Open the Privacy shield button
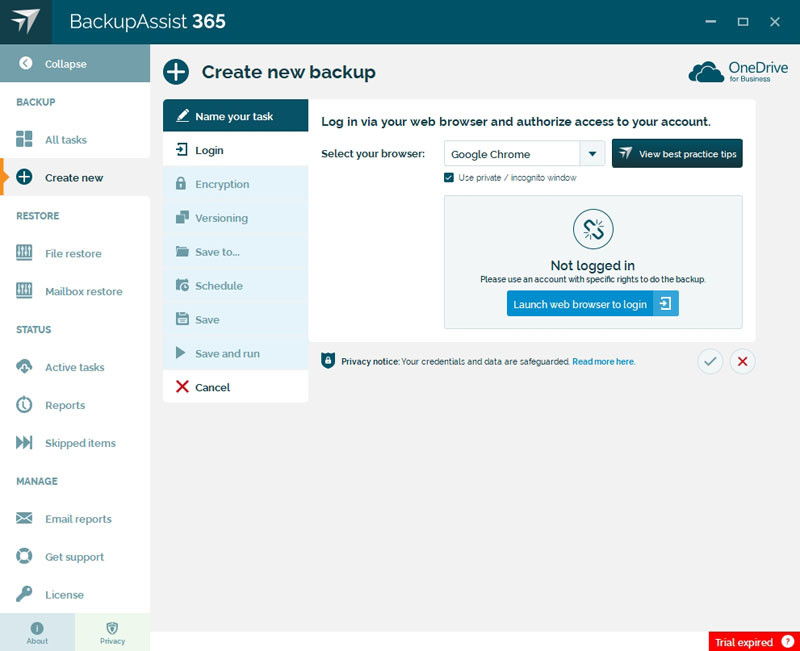 pos(112,632)
